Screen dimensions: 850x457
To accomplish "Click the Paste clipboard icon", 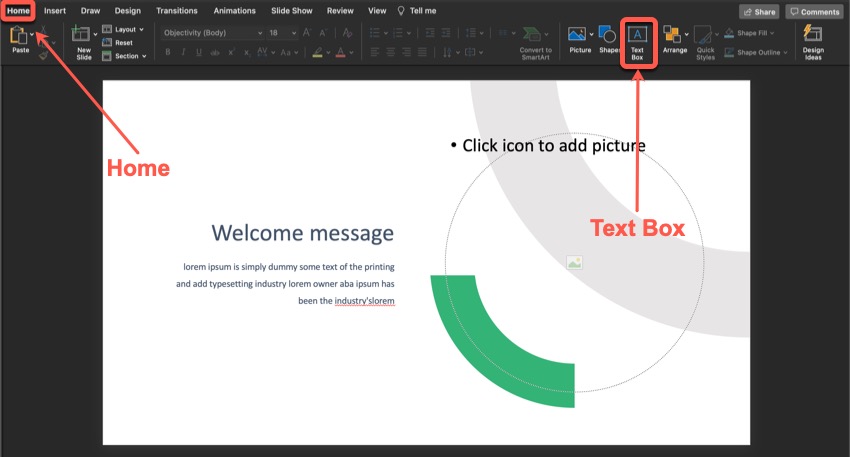I will pos(19,36).
